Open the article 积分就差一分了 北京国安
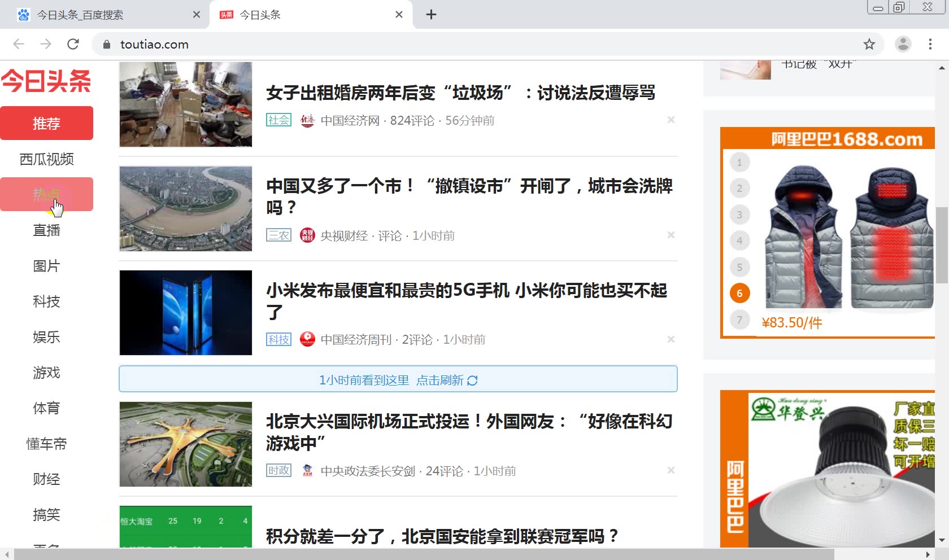The height and width of the screenshot is (560, 949). coord(442,536)
